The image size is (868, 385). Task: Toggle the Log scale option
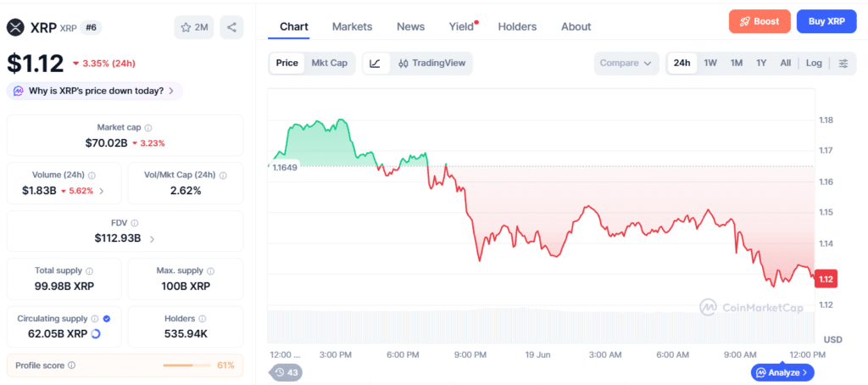click(814, 63)
